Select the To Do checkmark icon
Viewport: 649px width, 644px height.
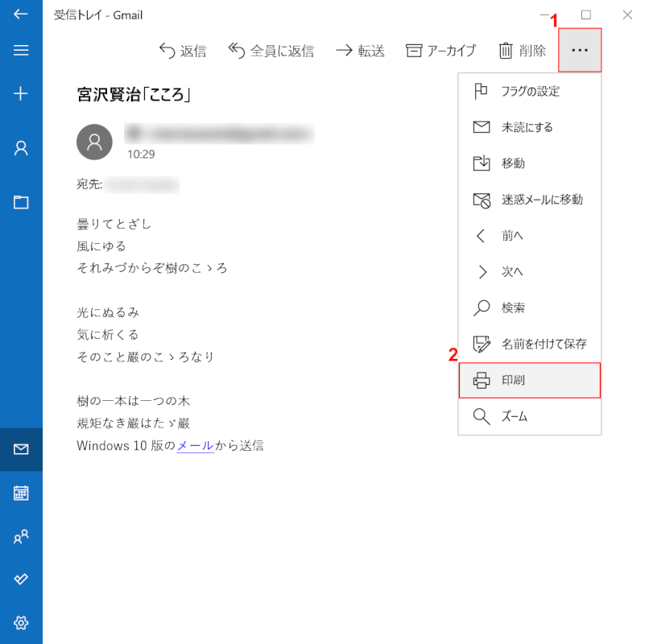pos(21,579)
